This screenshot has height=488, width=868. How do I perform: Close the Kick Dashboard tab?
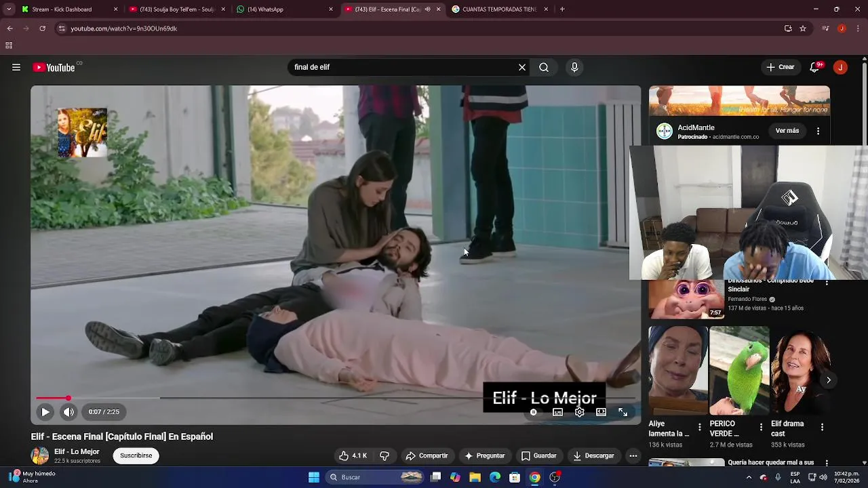coord(115,9)
